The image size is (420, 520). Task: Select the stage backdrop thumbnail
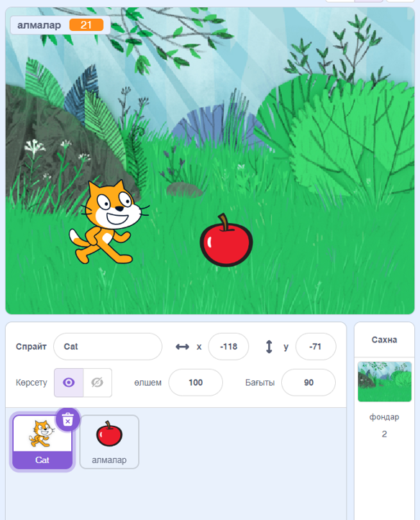pos(385,381)
